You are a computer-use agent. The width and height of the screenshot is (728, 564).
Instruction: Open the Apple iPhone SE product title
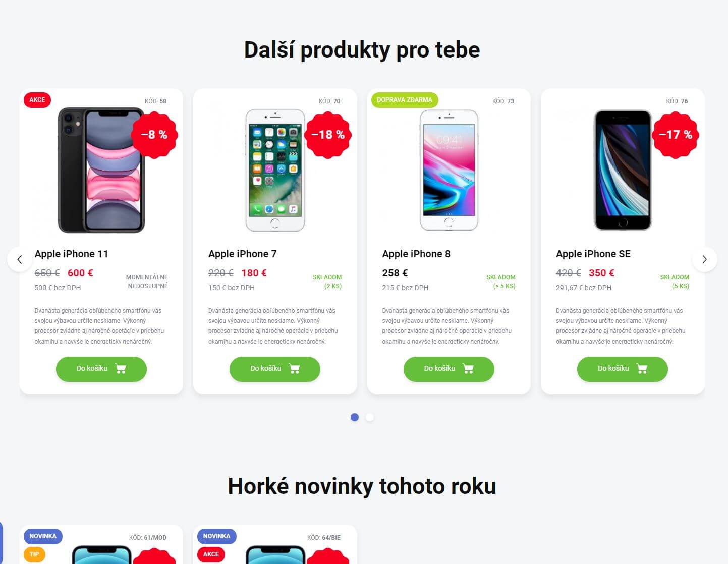593,254
